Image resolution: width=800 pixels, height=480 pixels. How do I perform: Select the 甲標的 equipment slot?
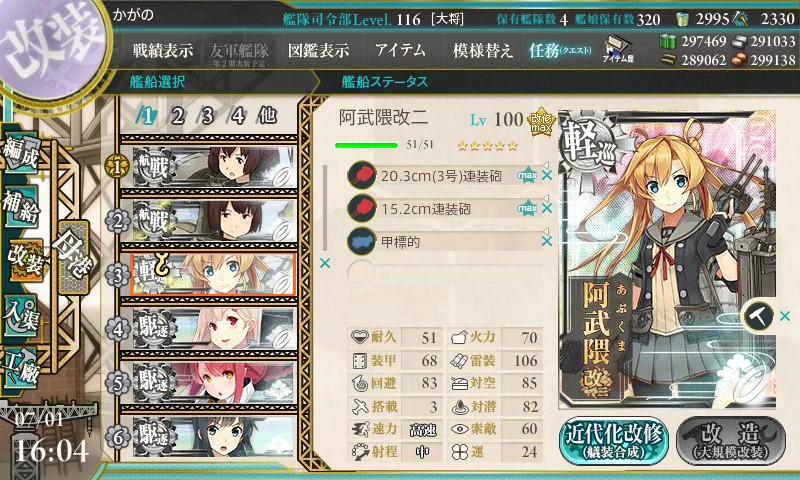coord(443,241)
